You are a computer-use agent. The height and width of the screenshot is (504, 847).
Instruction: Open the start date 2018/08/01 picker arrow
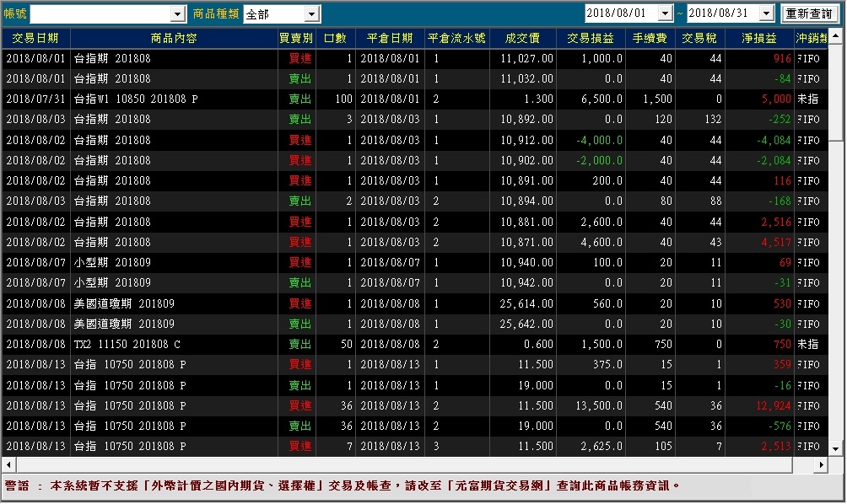click(x=666, y=13)
